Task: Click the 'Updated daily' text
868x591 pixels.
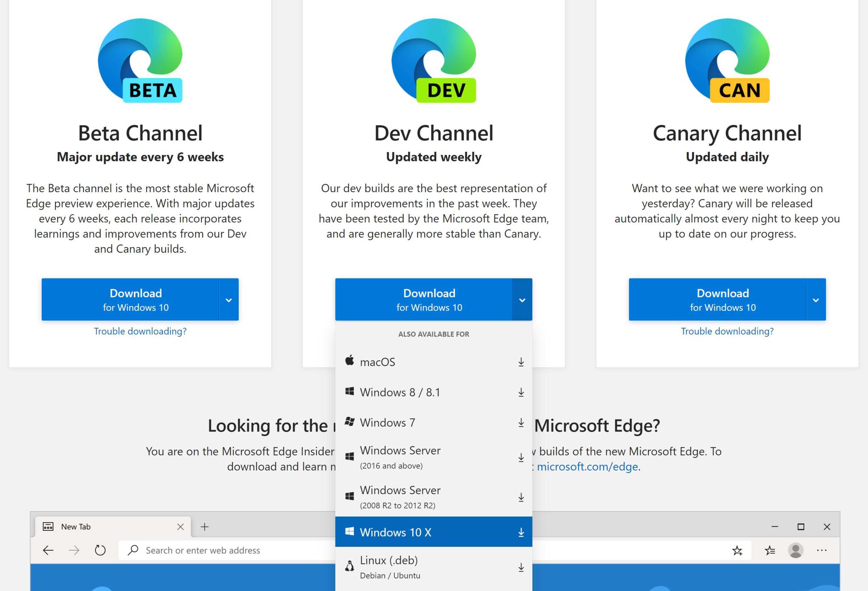Action: pos(727,157)
